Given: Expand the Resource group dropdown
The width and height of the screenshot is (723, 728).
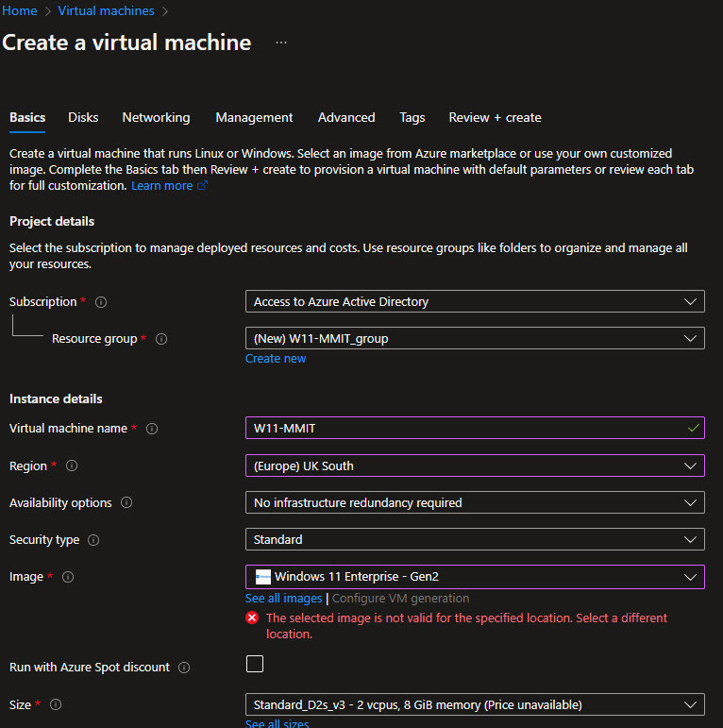Looking at the screenshot, I should point(475,338).
